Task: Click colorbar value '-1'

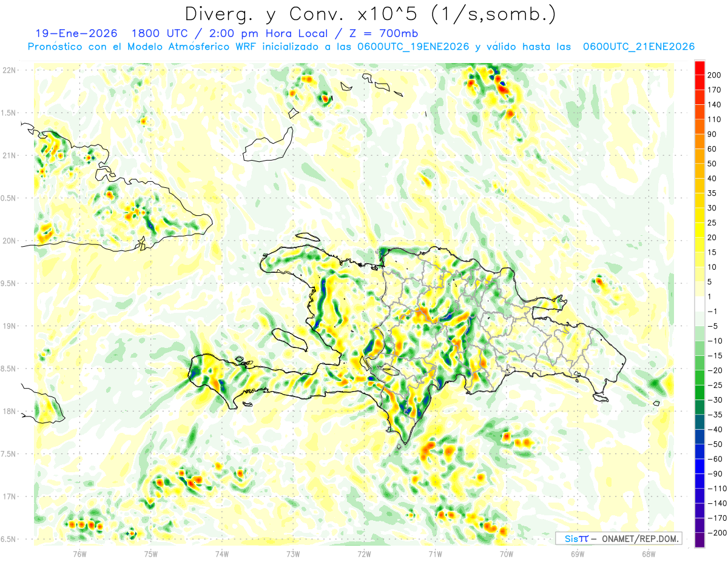Action: click(713, 311)
